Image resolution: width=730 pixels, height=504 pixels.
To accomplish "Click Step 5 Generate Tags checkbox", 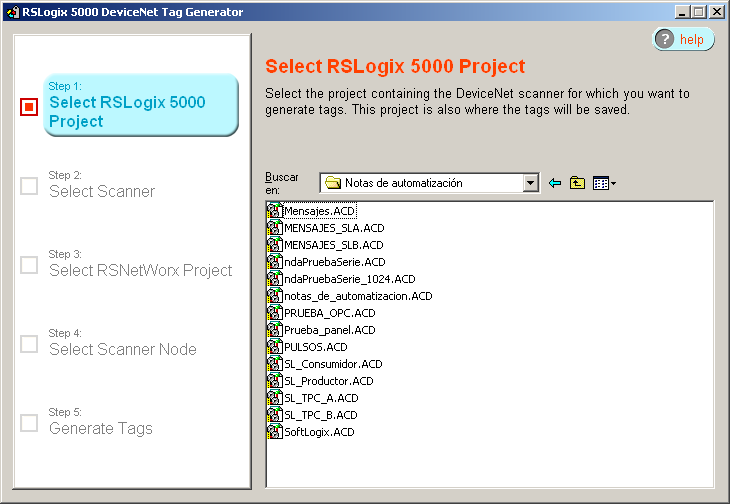I will [29, 423].
